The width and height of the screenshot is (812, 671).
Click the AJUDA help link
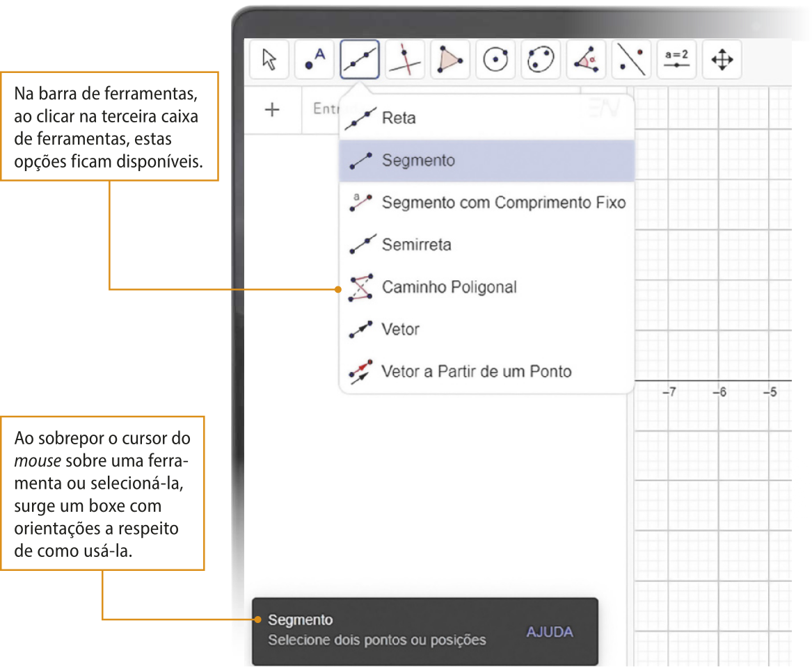[x=550, y=631]
